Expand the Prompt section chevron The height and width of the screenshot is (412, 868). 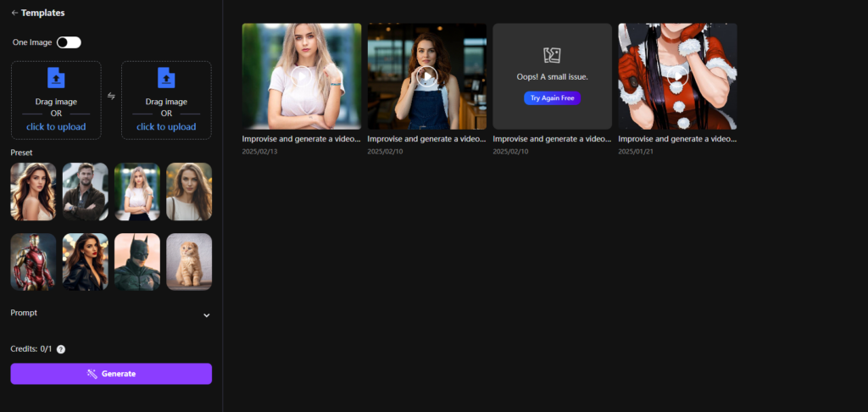pos(207,315)
